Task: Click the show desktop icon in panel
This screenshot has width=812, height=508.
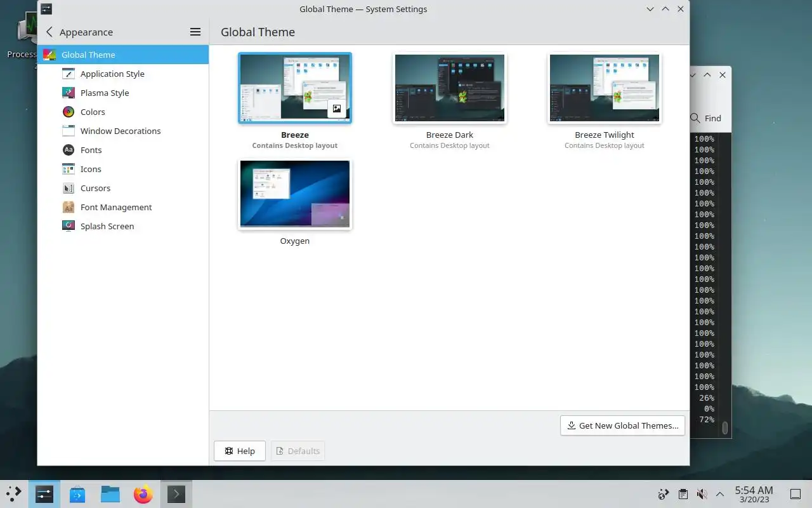Action: [795, 494]
